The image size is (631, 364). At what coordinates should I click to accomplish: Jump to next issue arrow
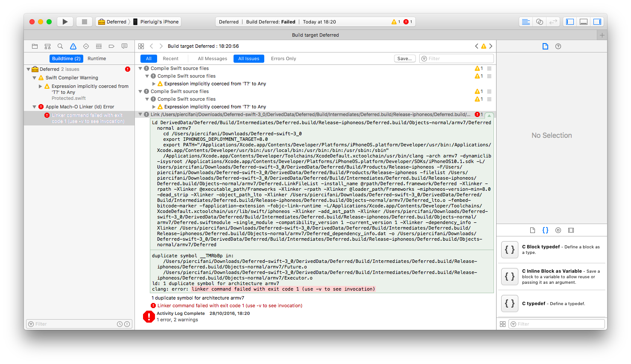pyautogui.click(x=491, y=46)
